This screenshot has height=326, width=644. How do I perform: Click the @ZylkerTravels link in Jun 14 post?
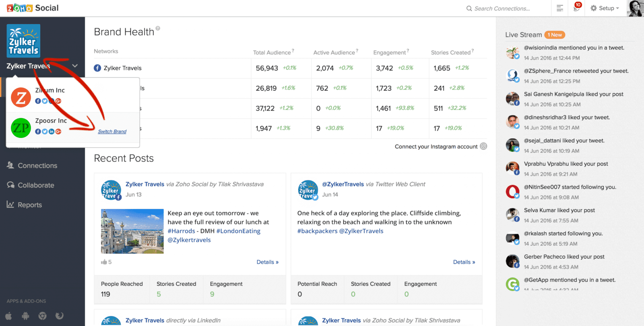tap(343, 184)
